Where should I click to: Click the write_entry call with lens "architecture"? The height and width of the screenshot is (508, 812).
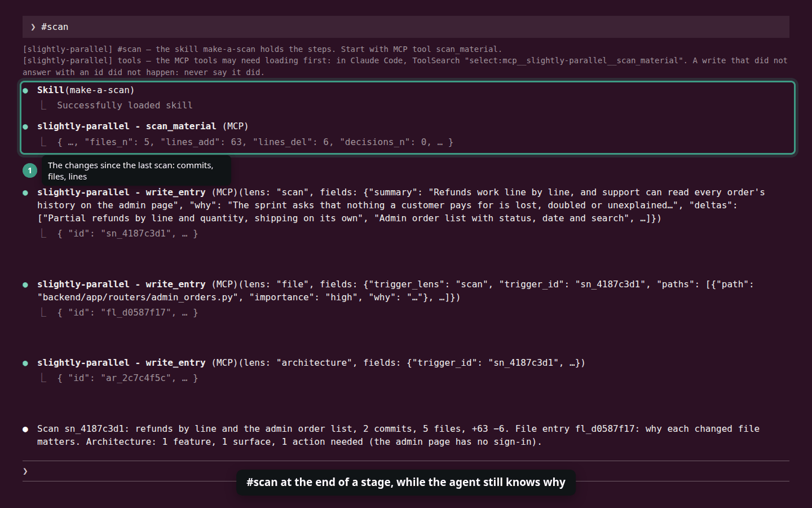click(311, 363)
